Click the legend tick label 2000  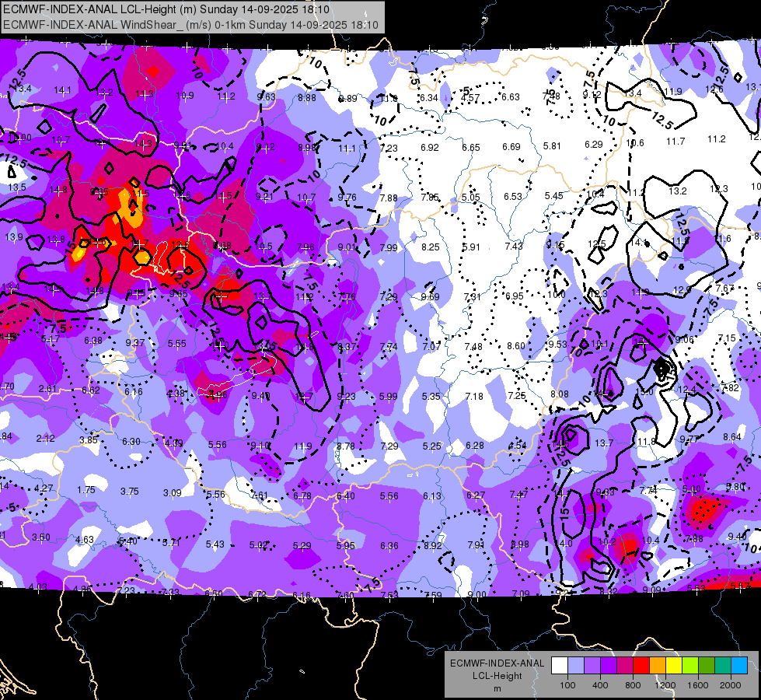[731, 685]
